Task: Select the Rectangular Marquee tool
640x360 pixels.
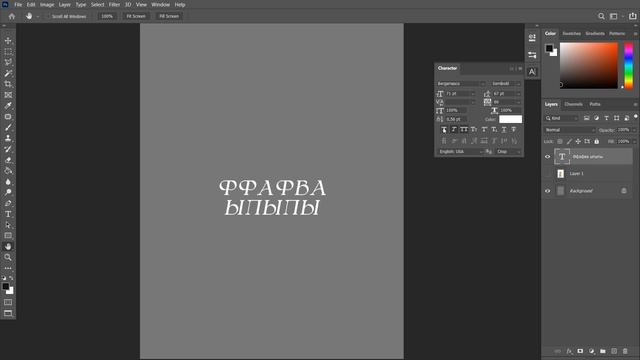Action: pos(8,52)
